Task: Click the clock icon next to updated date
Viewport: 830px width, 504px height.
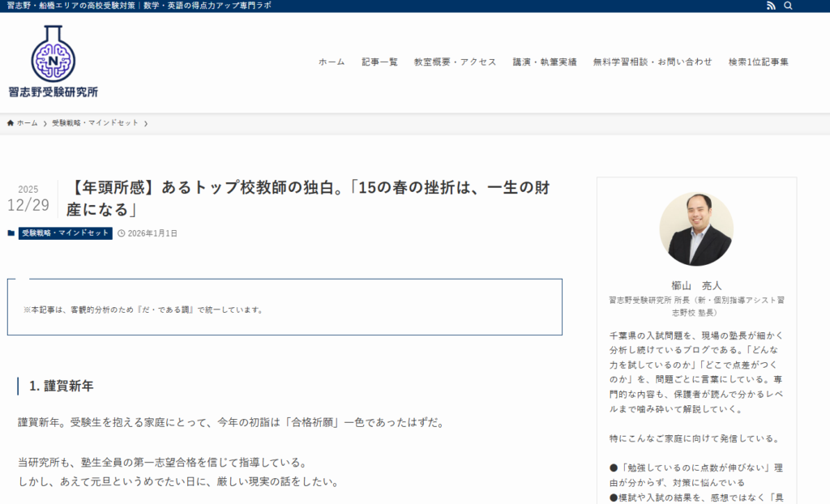Action: pos(122,233)
